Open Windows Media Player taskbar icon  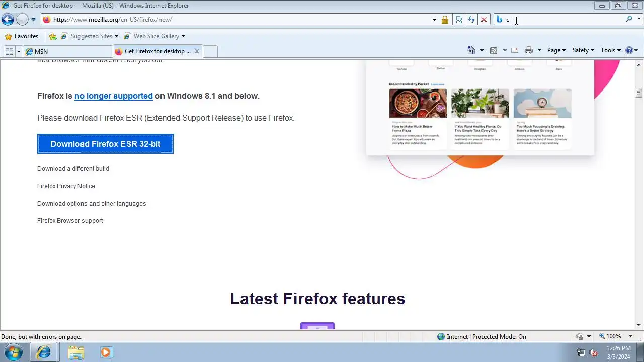click(106, 352)
